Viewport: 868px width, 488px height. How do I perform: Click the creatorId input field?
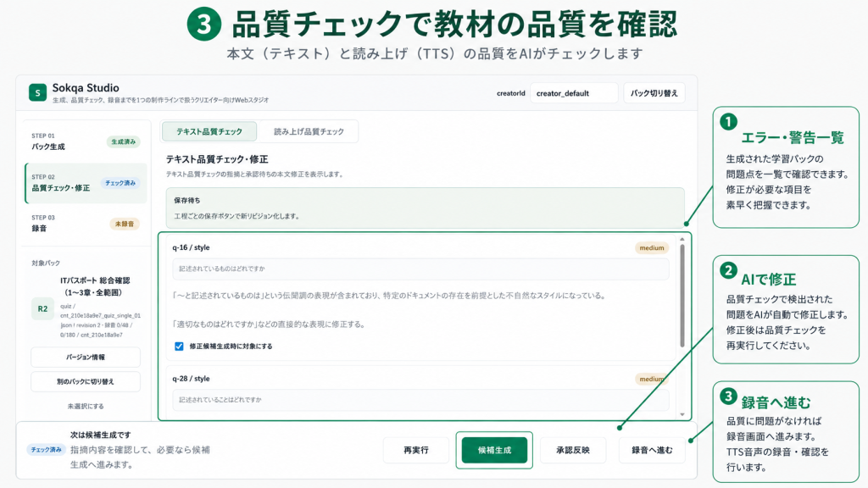tap(574, 93)
